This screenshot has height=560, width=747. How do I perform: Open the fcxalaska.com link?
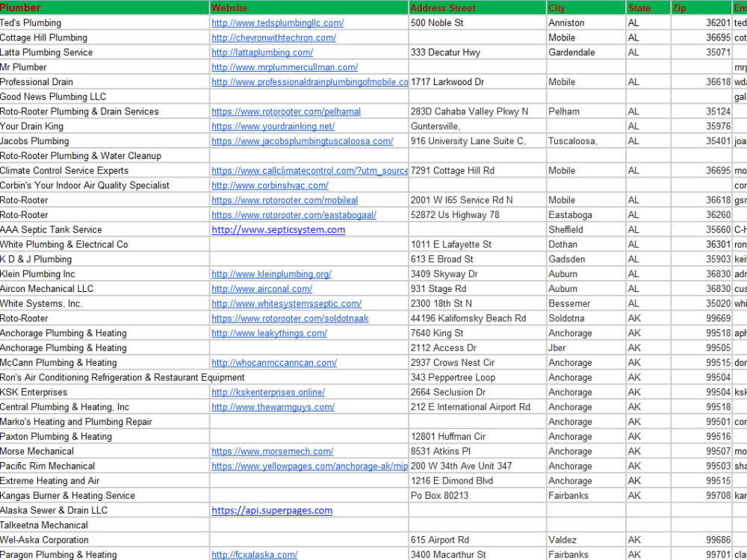click(x=255, y=555)
